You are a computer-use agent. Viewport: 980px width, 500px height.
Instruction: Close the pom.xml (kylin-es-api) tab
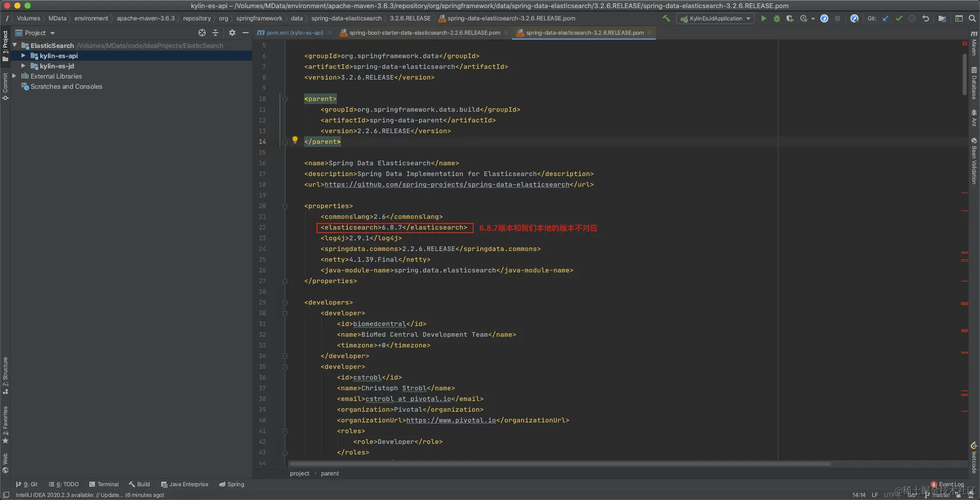pos(330,33)
